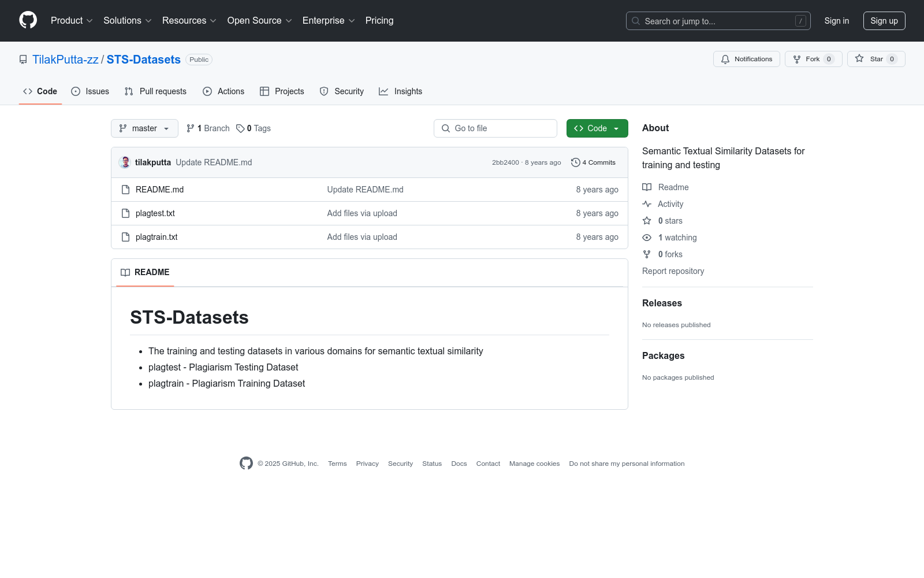Open the master branch selector

[x=144, y=128]
